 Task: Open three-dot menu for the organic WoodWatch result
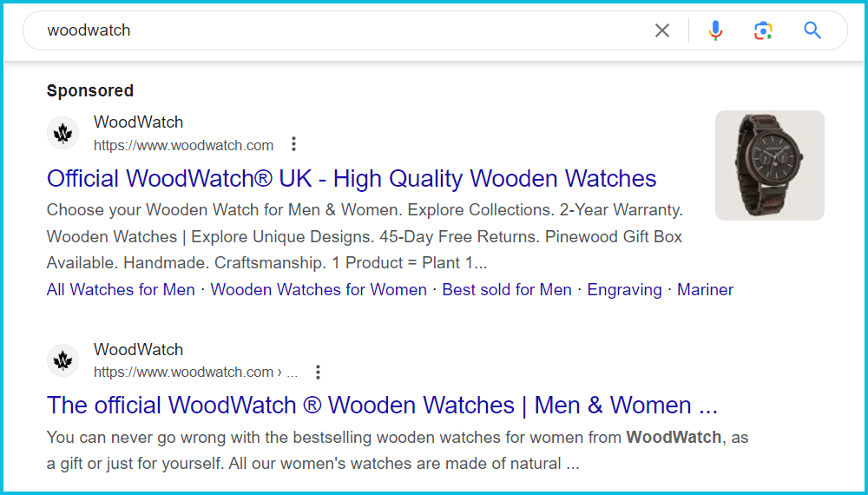318,373
